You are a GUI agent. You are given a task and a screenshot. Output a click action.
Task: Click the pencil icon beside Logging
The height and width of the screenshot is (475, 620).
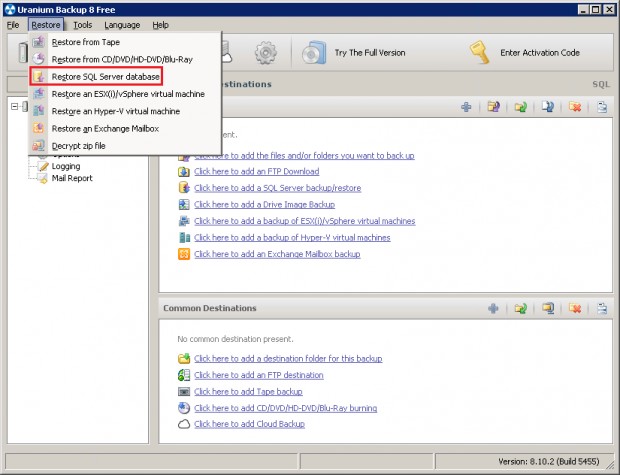pyautogui.click(x=43, y=167)
